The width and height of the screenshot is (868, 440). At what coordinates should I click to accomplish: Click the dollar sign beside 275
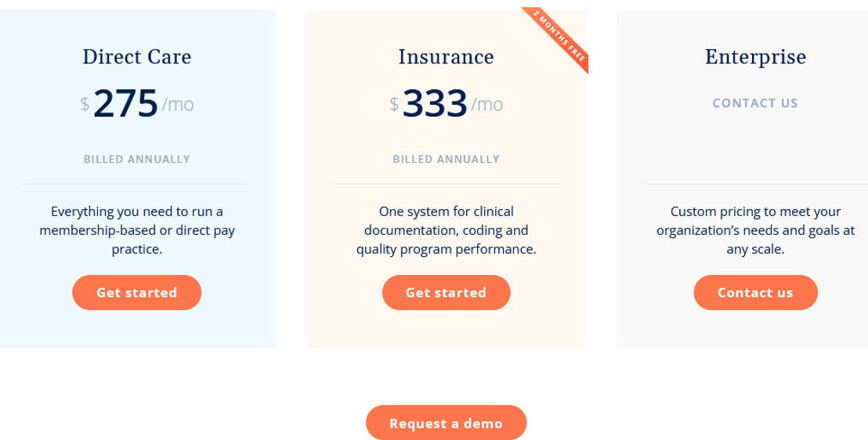[85, 104]
